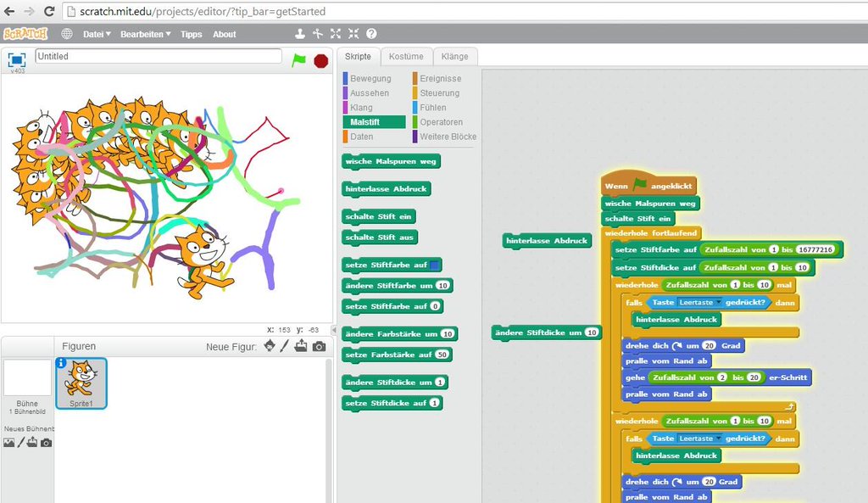Paint a new backdrop
This screenshot has width=868, height=503.
21,442
